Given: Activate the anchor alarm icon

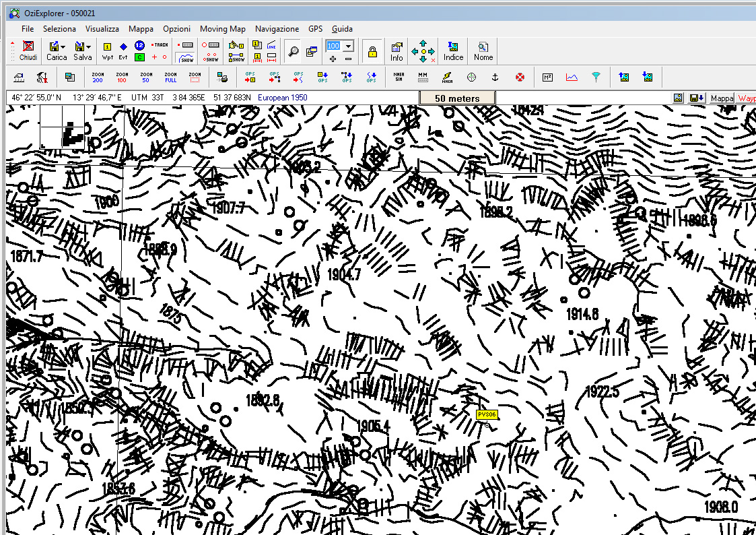Looking at the screenshot, I should click(x=493, y=77).
